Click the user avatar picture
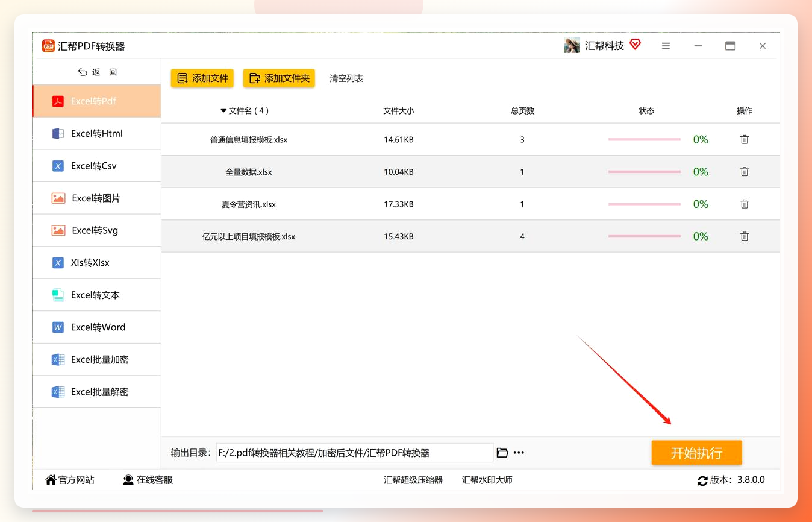Screen dimensions: 812x522 572,45
